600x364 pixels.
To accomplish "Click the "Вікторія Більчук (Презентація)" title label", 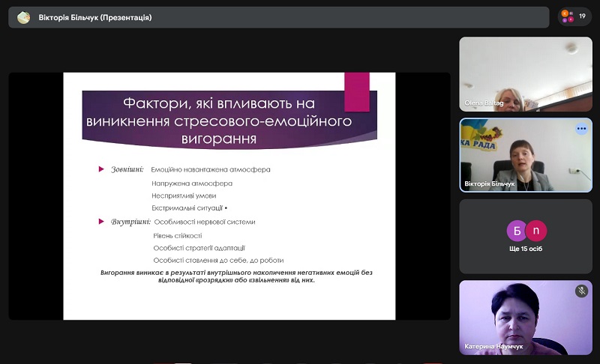I will point(95,17).
